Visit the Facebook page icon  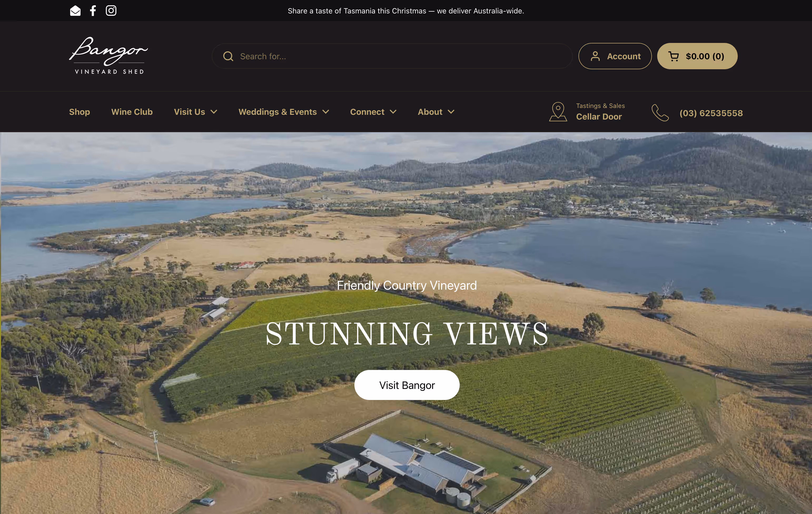click(x=93, y=11)
